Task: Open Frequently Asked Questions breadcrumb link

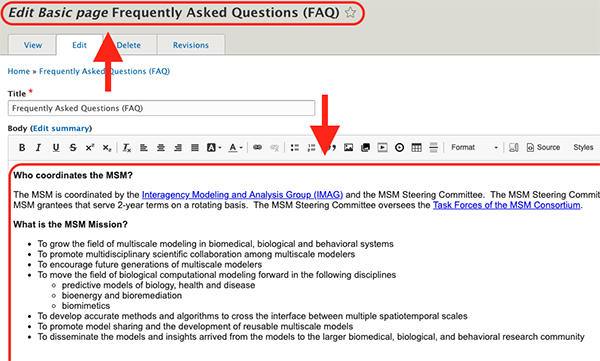Action: click(x=104, y=71)
